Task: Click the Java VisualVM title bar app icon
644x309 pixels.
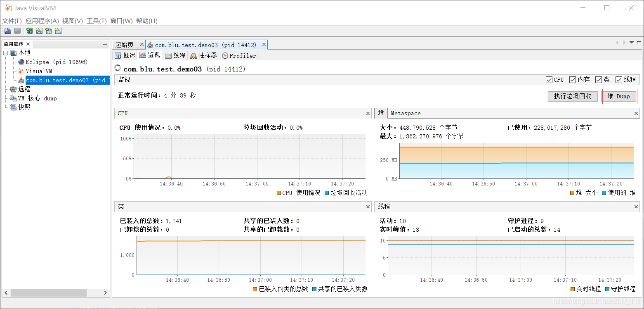Action: [8, 8]
